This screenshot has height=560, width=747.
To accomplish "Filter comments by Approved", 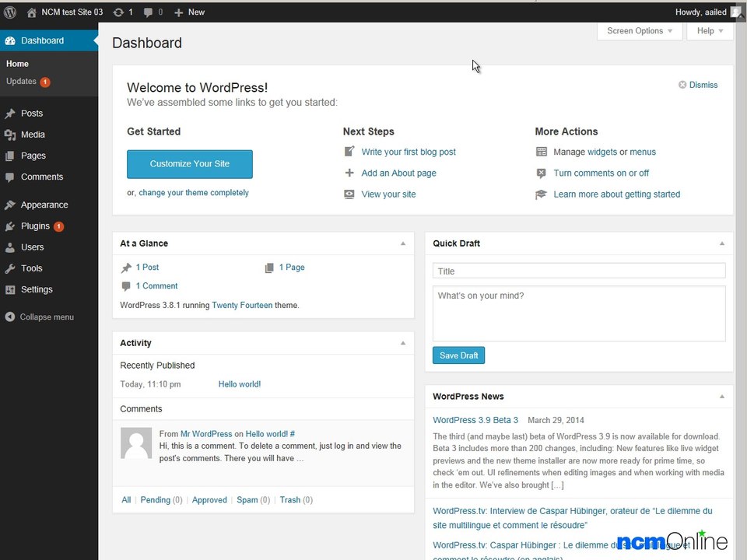I will click(x=209, y=500).
